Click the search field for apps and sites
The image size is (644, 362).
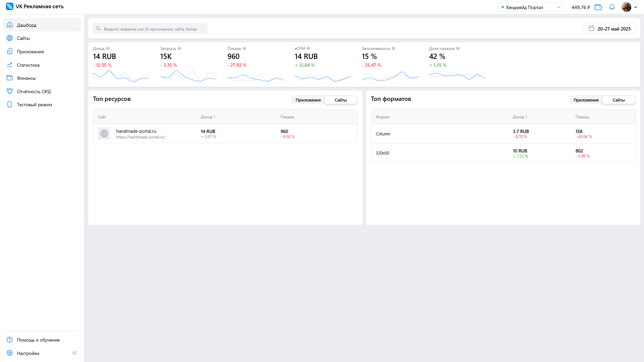(x=150, y=29)
